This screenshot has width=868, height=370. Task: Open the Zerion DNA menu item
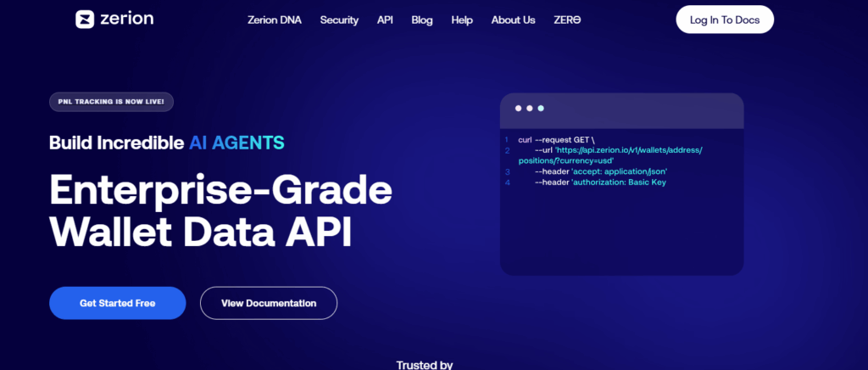point(275,20)
